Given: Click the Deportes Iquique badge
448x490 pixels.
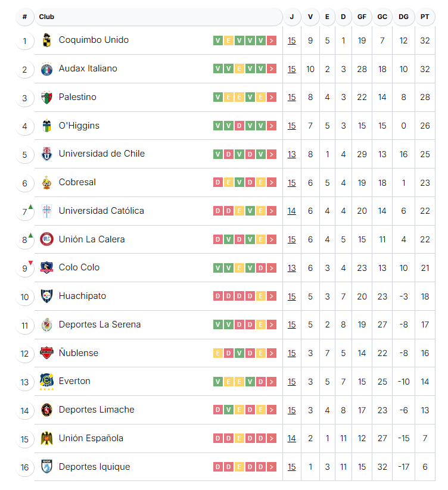Looking at the screenshot, I should coord(46,467).
